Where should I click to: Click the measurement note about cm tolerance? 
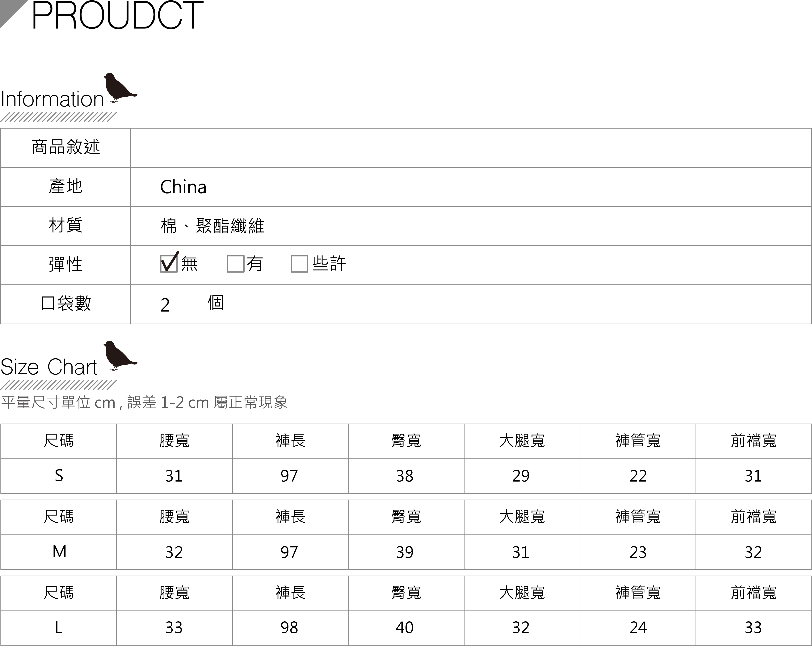coord(144,402)
